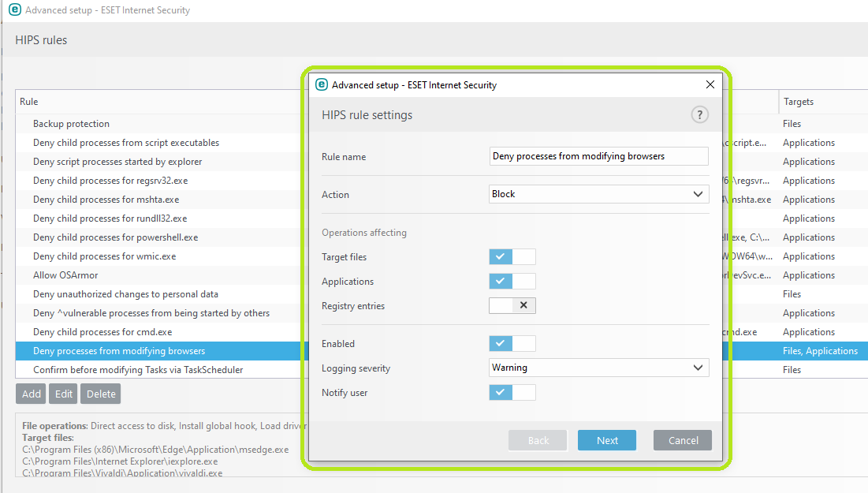Viewport: 868px width, 493px height.
Task: Toggle the Target files switch
Action: click(x=512, y=256)
